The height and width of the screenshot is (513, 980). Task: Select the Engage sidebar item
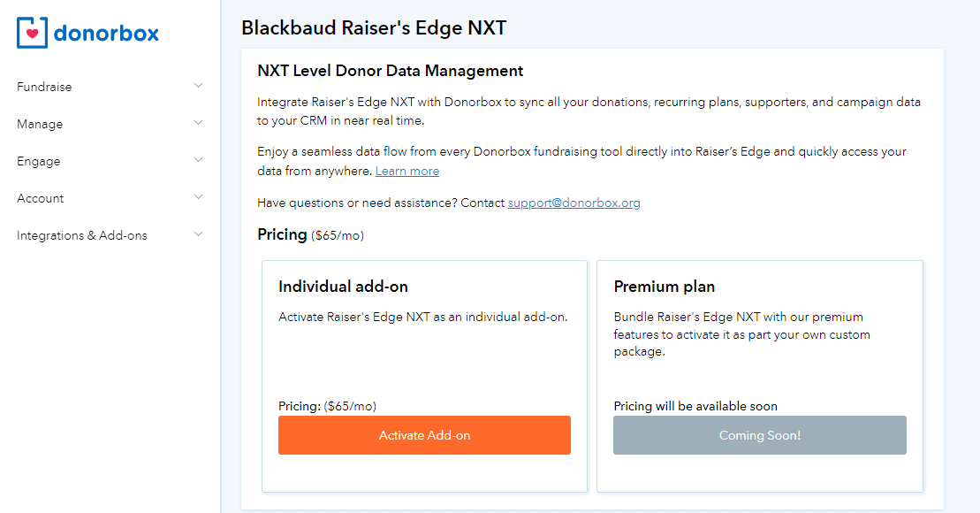(39, 161)
